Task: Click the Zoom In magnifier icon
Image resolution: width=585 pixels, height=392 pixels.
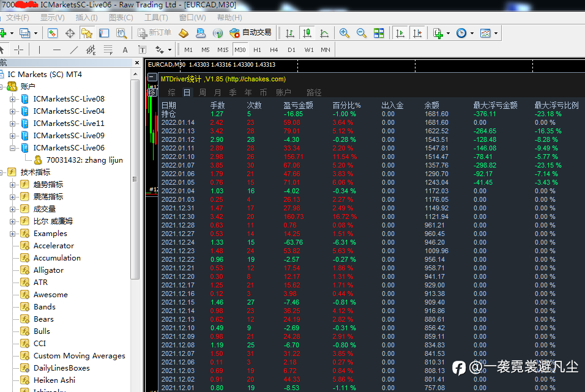Action: pos(345,33)
